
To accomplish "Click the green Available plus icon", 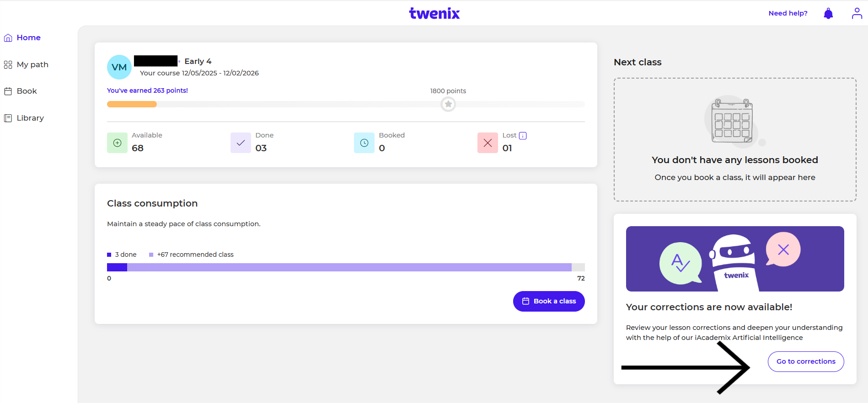I will point(117,143).
